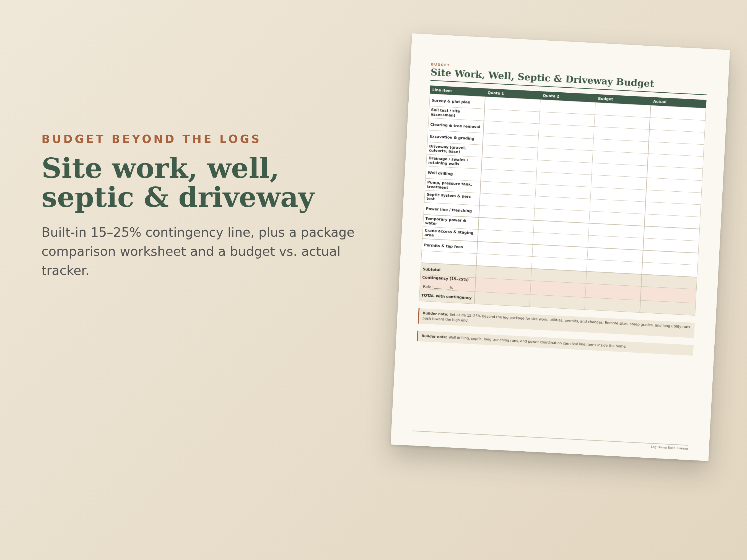
Task: Click the contingency description paragraph
Action: click(x=198, y=251)
